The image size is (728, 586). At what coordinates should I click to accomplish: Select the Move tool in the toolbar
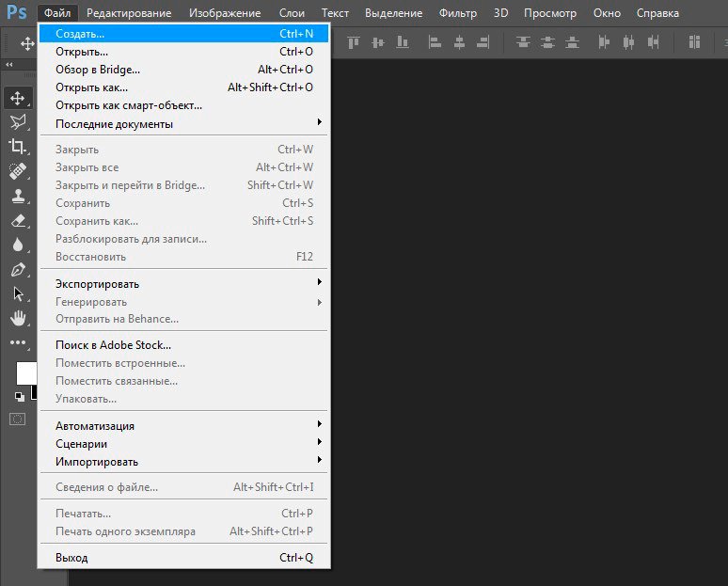pos(18,98)
